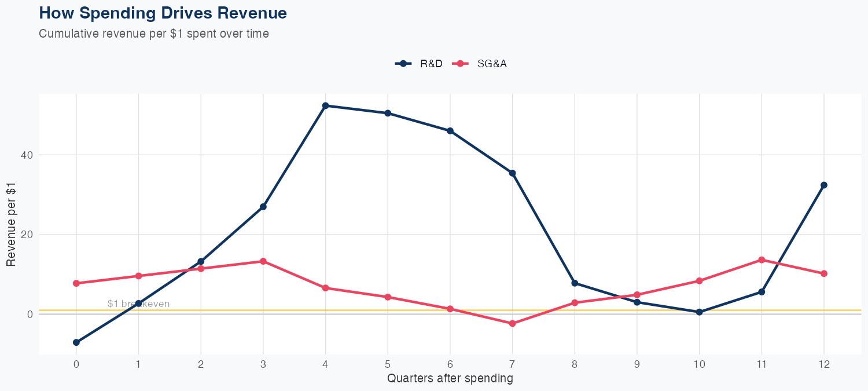The height and width of the screenshot is (391, 868).
Task: Click the R&D legend line marker
Action: coord(403,64)
